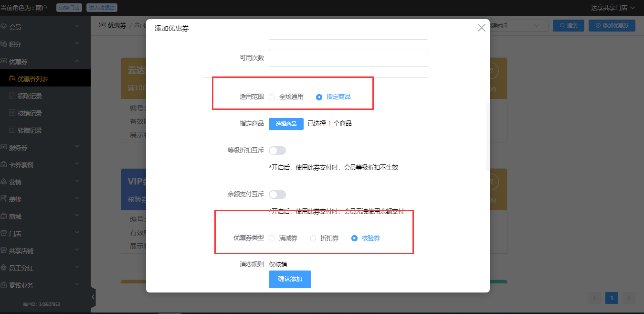Click the 积分 sidebar icon
Image resolution: width=644 pixels, height=314 pixels.
coord(4,44)
